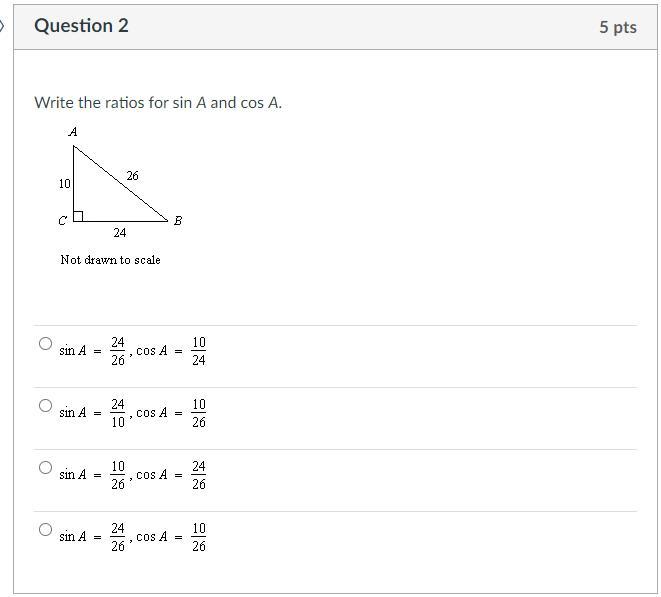
Task: Click vertex label A on the triangle
Action: click(x=72, y=131)
